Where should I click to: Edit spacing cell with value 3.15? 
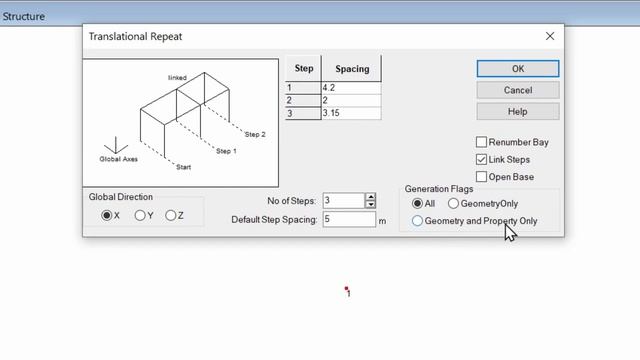[x=351, y=113]
